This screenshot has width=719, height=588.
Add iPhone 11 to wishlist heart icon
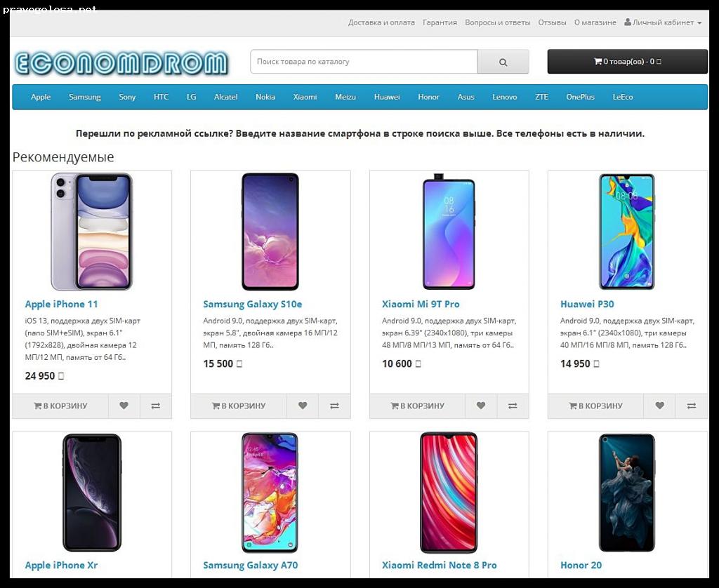tap(124, 406)
